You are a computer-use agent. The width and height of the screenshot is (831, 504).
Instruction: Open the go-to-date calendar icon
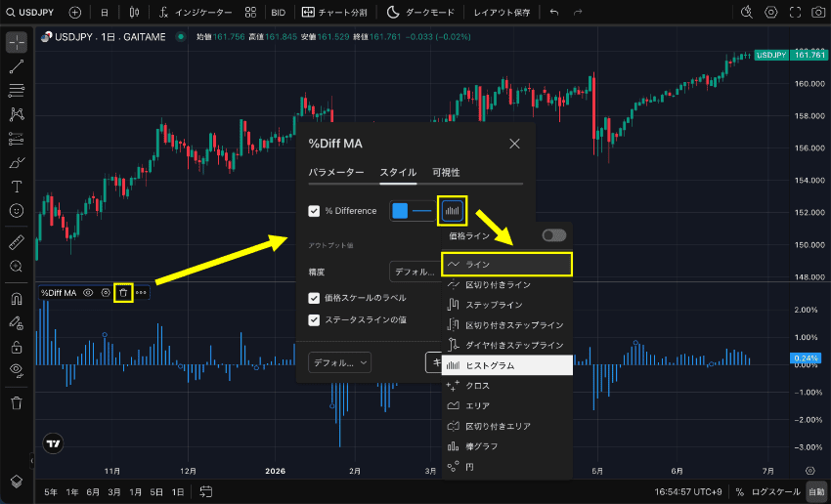coord(205,492)
